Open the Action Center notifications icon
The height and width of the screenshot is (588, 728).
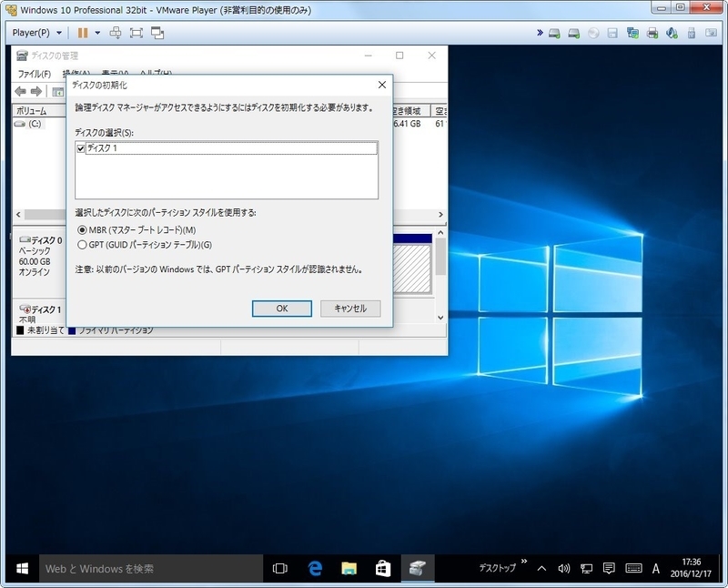coord(609,569)
